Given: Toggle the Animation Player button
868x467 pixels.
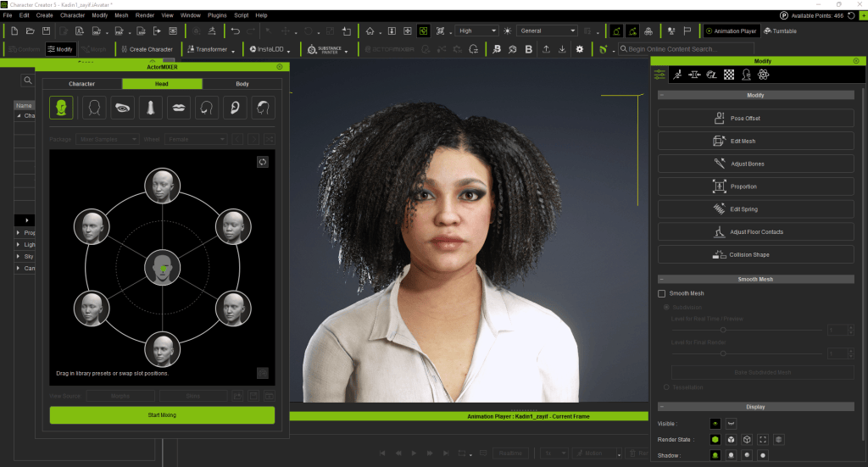Looking at the screenshot, I should pyautogui.click(x=731, y=31).
